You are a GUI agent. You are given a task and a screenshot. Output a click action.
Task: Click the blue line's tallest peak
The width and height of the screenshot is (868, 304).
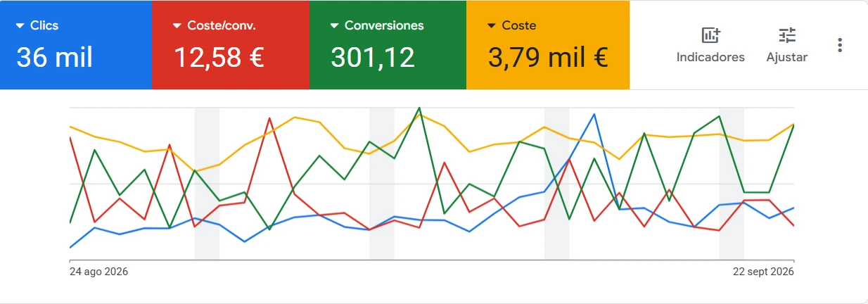pyautogui.click(x=594, y=114)
